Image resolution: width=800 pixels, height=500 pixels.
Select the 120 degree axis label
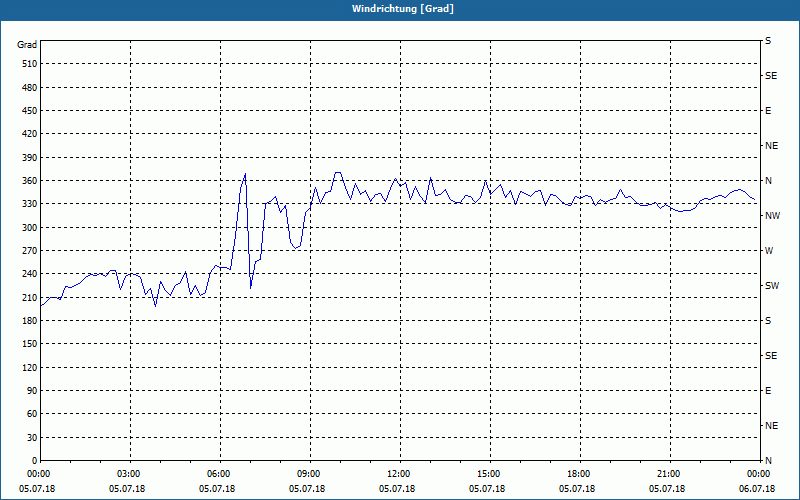point(30,367)
